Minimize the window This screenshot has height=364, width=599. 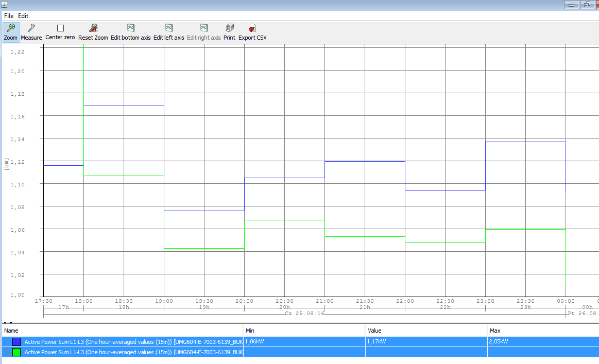point(572,5)
